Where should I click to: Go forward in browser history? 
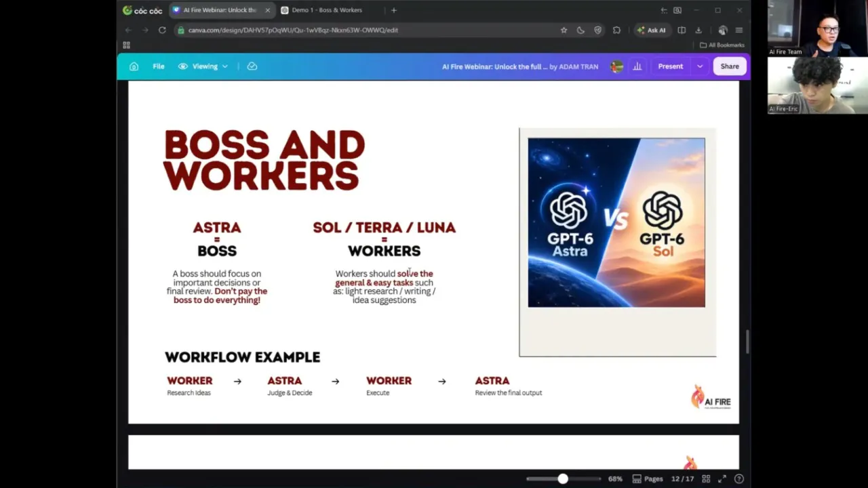point(145,30)
